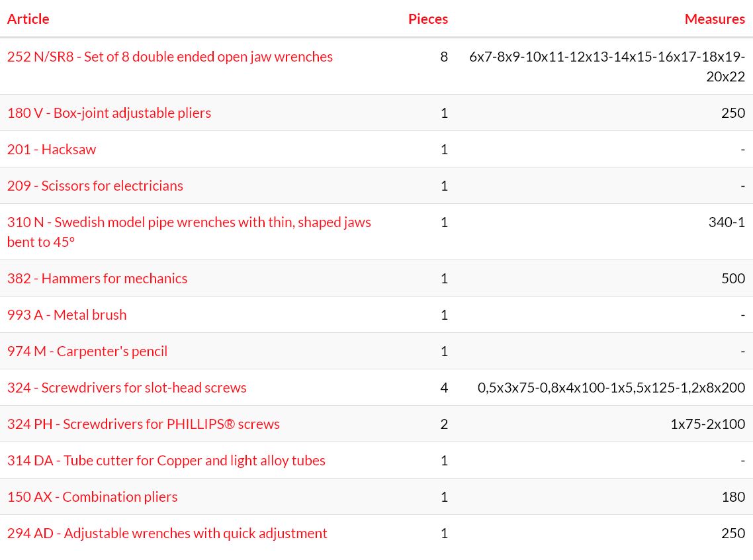The height and width of the screenshot is (560, 753).
Task: Open 150 AX Combination pliers
Action: [x=92, y=497]
